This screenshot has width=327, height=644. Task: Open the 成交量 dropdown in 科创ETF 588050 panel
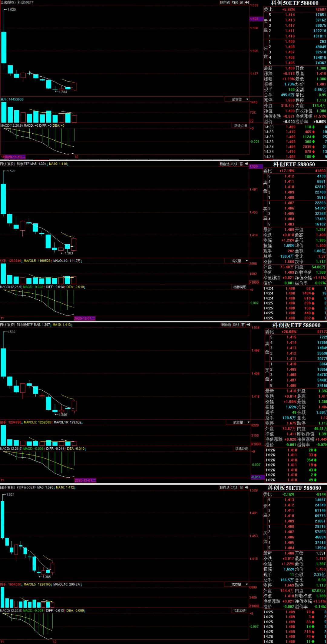(236, 261)
